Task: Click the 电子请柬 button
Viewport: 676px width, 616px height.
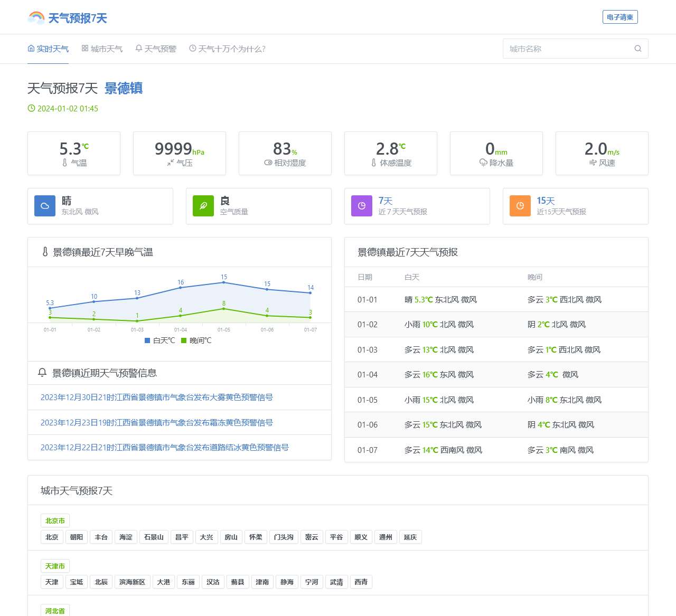Action: pos(620,17)
